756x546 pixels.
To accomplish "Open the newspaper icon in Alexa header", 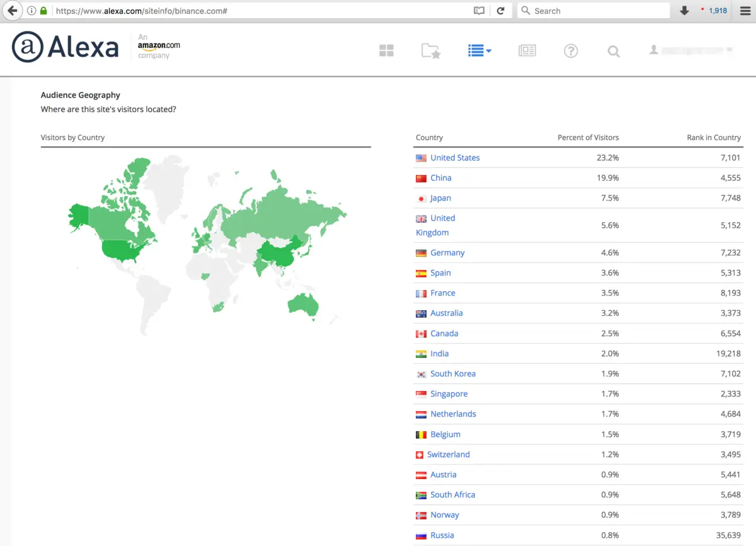I will coord(527,51).
